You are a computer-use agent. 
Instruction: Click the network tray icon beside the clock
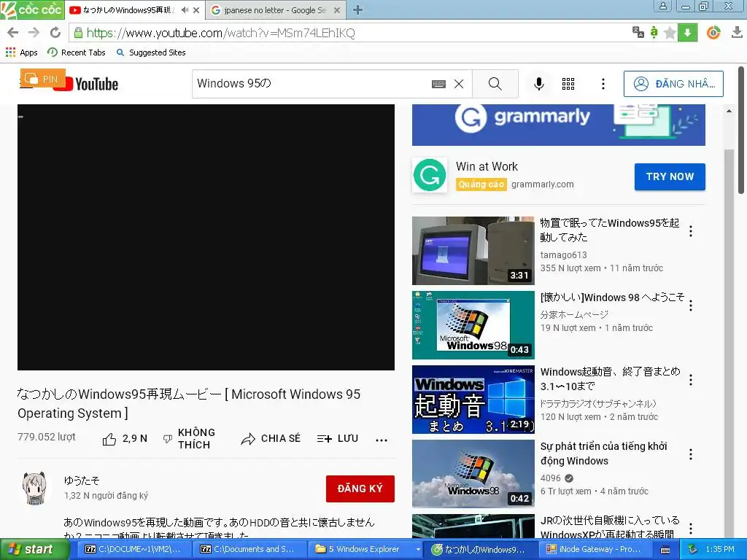point(693,549)
